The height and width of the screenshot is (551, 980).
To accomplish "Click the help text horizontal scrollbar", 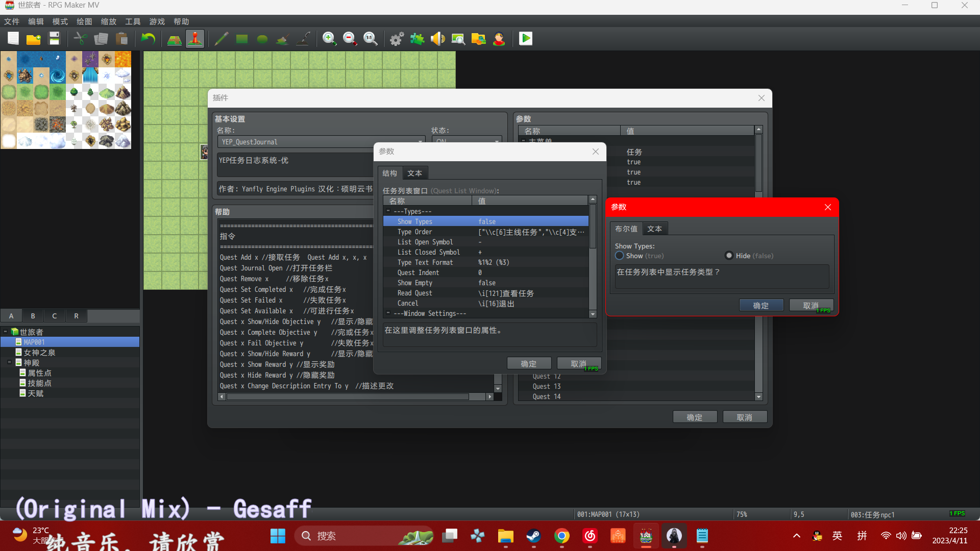I will 356,396.
